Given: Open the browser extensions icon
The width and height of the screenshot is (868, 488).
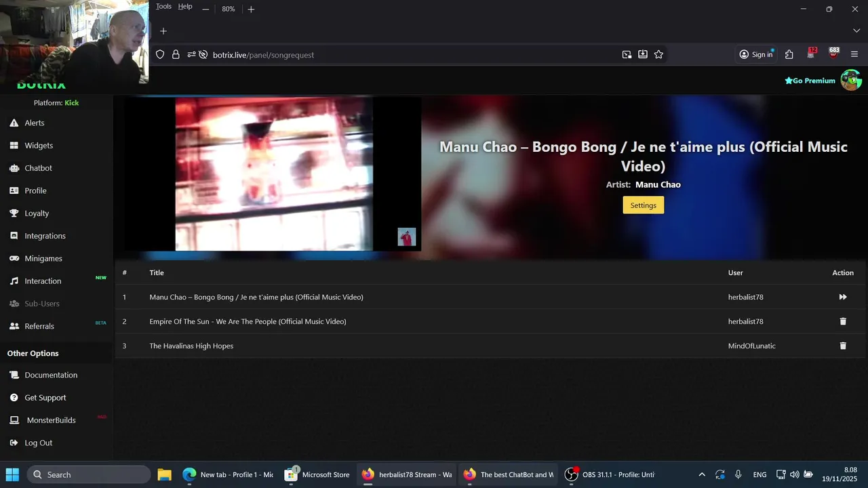Looking at the screenshot, I should (789, 55).
